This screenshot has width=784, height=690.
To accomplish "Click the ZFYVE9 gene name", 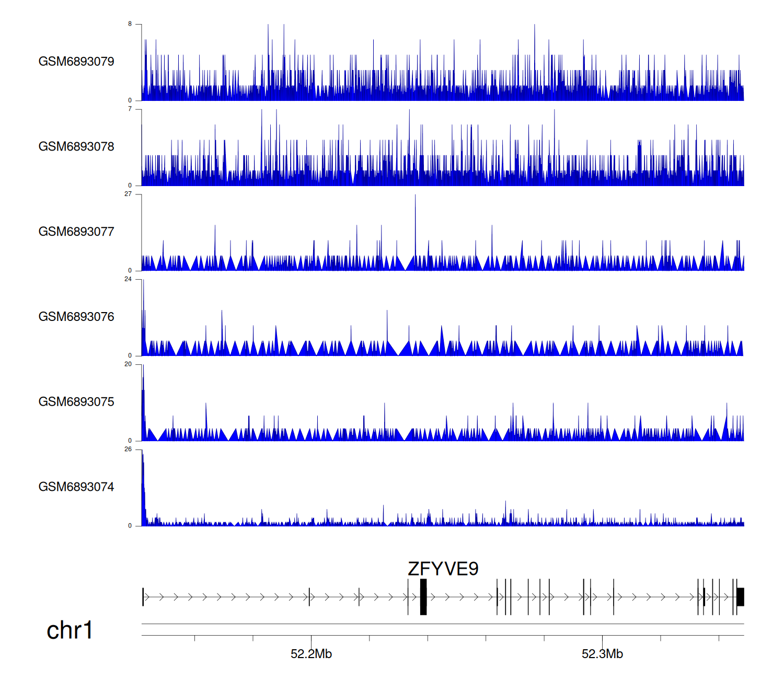I will (x=443, y=569).
